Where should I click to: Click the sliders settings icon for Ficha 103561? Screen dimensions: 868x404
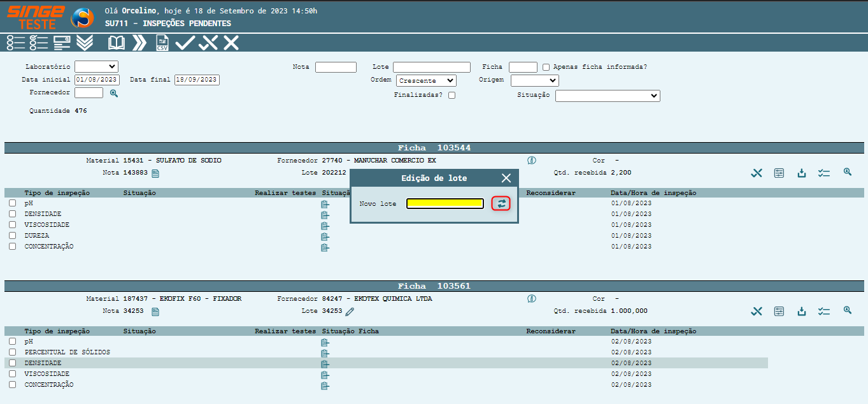(779, 311)
